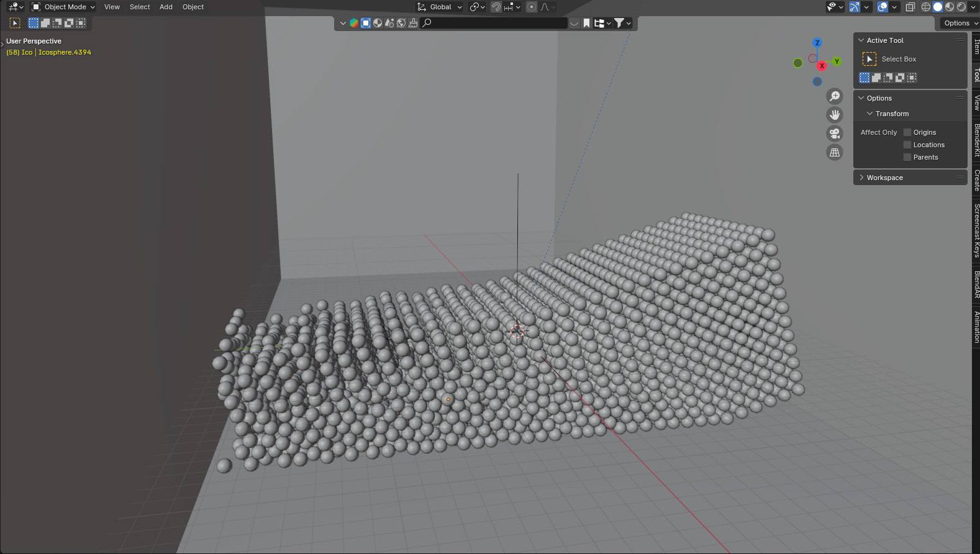Enable Affect Only Parents checkbox

907,157
